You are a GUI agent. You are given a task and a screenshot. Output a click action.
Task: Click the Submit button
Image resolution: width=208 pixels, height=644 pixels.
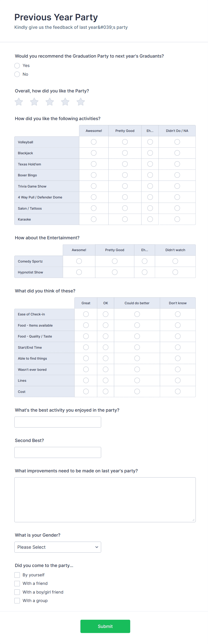tap(105, 626)
